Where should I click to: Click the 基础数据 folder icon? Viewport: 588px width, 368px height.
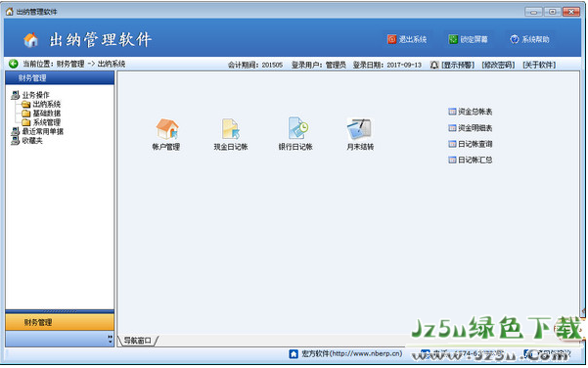(25, 113)
